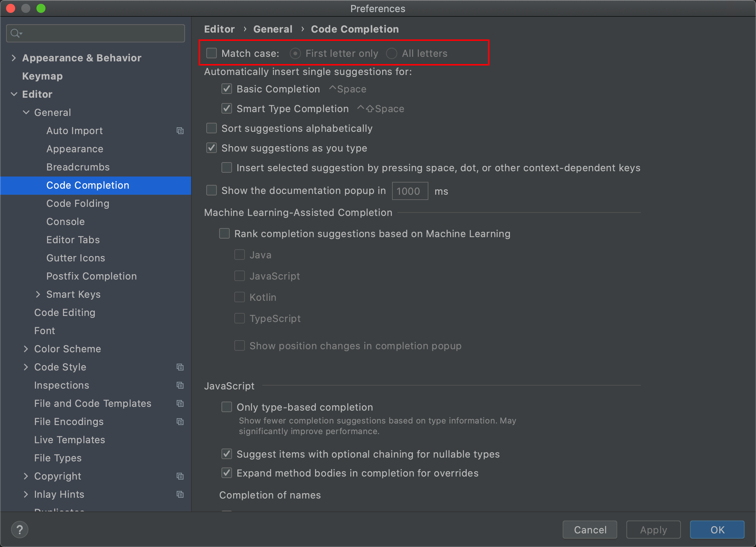Expand the Smart Keys tree node
Screen dimensions: 756x547
[x=38, y=294]
